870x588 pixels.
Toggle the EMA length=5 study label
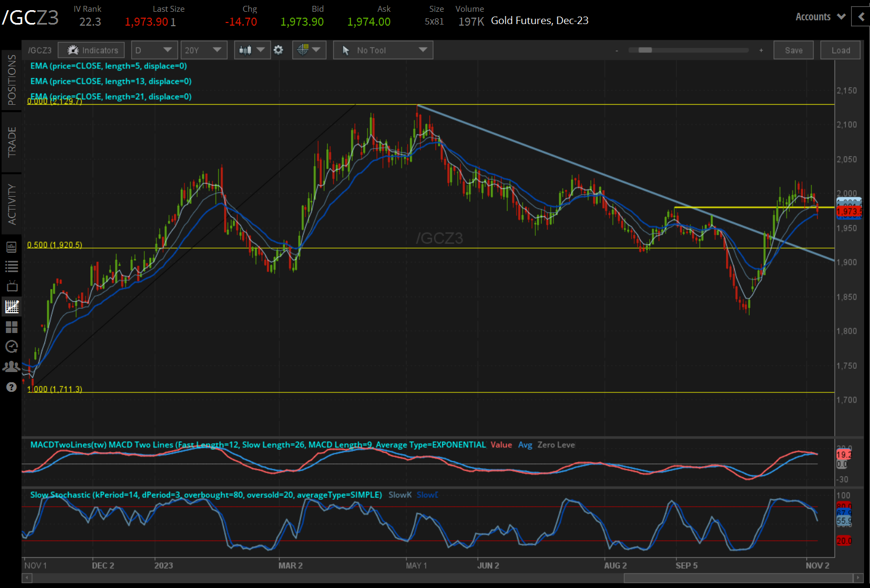[109, 66]
